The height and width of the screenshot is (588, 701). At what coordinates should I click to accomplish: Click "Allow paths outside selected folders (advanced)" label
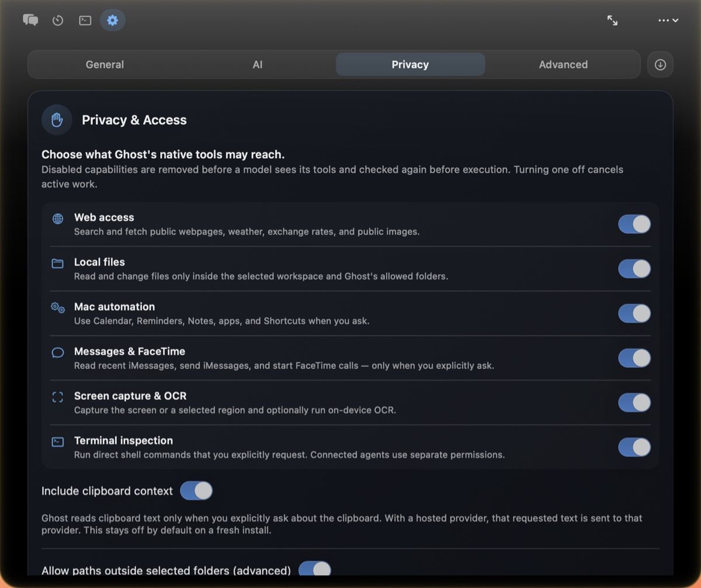tap(166, 570)
